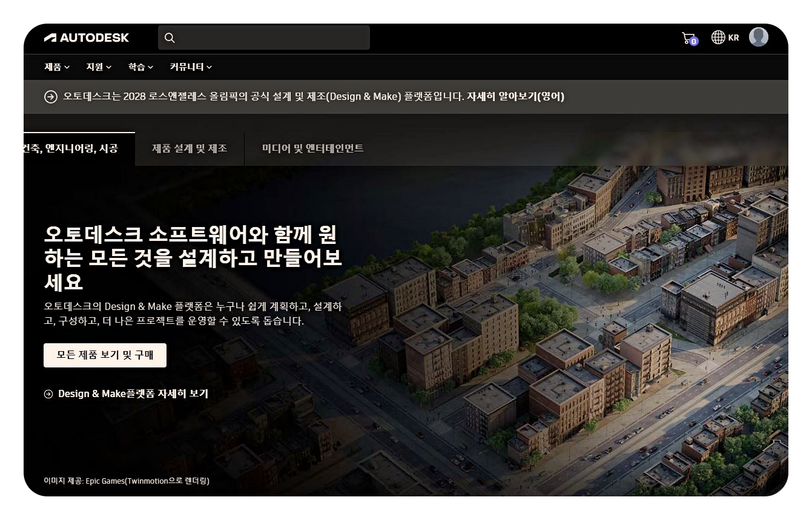Expand the 커뮤니티 menu
The width and height of the screenshot is (812, 520).
click(x=191, y=67)
